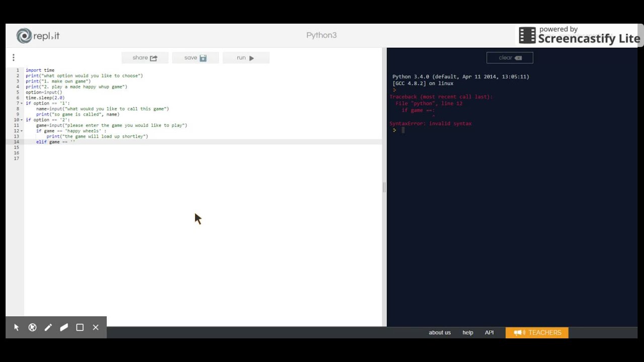Click the Python 3.4.0 version text
This screenshot has width=644, height=362.
(x=461, y=77)
